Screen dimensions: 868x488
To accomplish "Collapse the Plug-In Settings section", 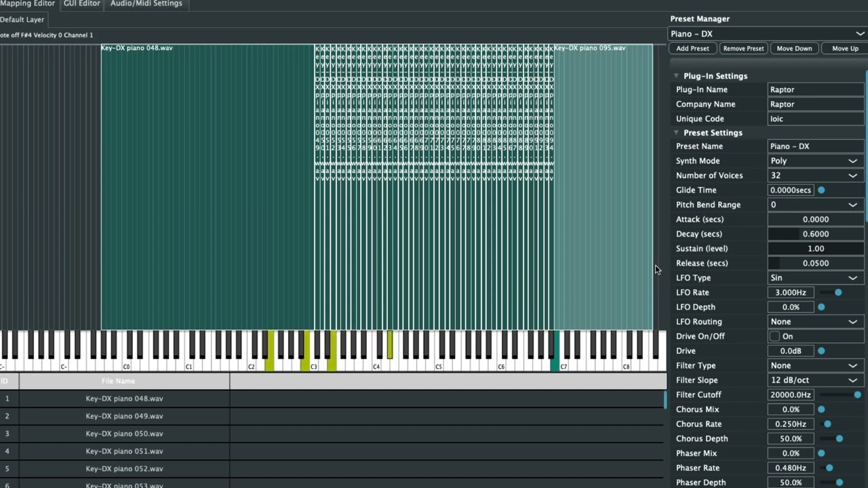I will point(676,76).
